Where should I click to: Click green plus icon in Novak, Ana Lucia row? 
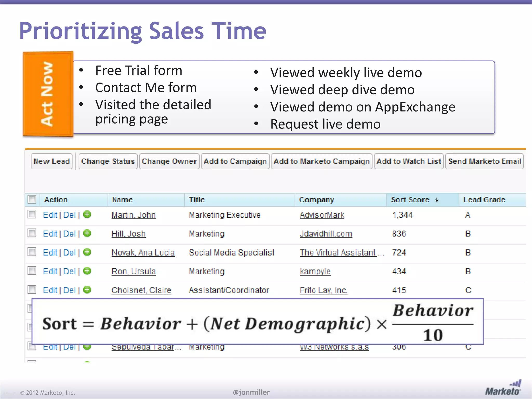coord(87,252)
